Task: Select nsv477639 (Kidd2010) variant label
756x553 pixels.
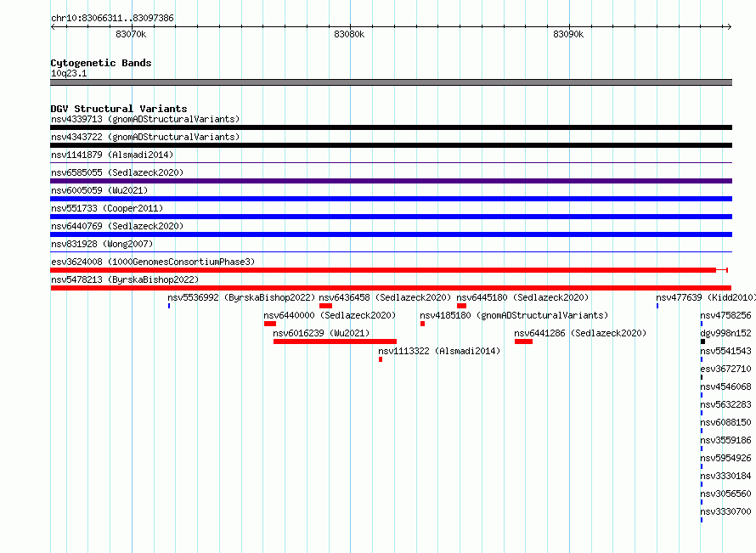Action: pos(705,297)
